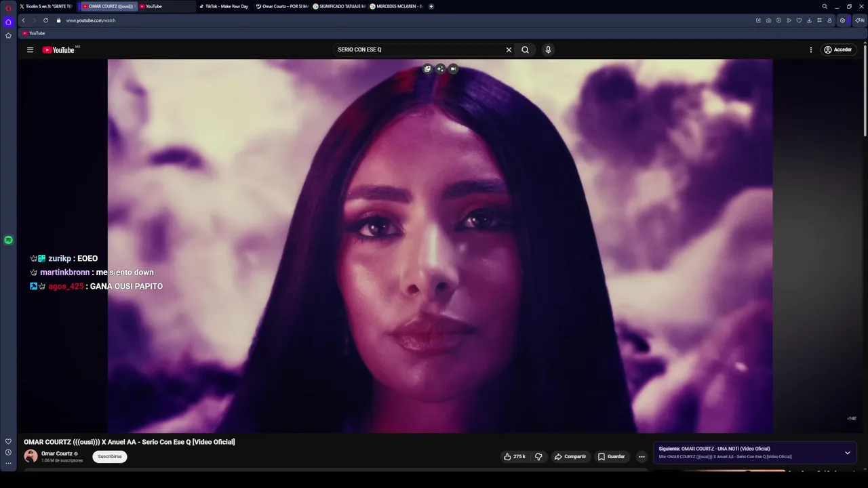This screenshot has width=868, height=488.
Task: Select the OMAR COURTZ (((ousi))) tab
Action: [108, 6]
